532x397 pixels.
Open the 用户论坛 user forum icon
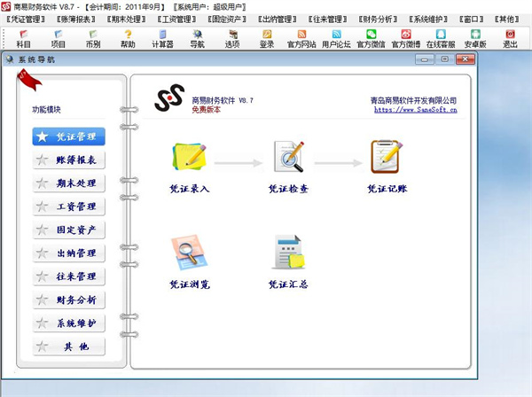tap(336, 39)
